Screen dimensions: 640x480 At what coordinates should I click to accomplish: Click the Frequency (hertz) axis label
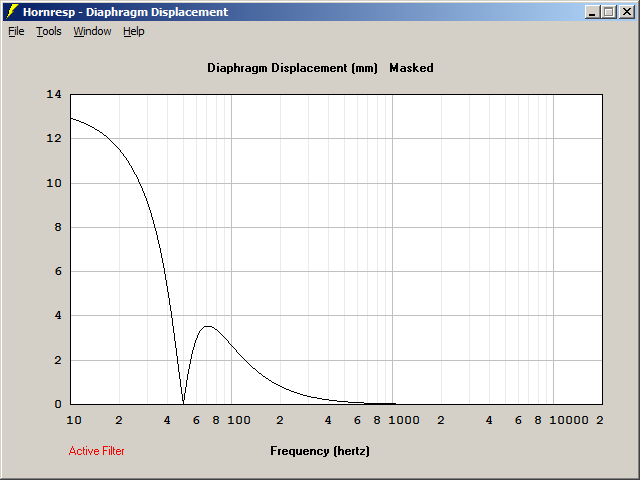pyautogui.click(x=320, y=451)
